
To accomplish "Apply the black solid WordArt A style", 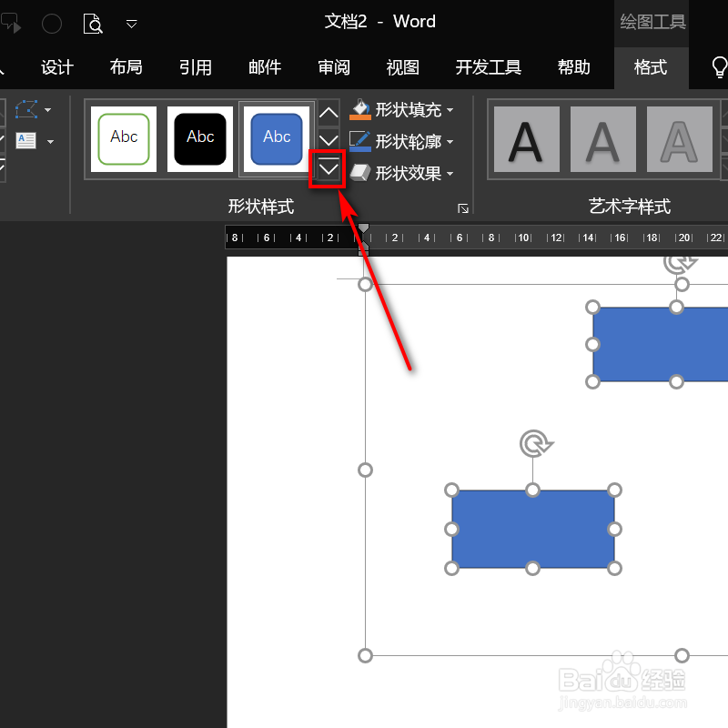I will (527, 139).
